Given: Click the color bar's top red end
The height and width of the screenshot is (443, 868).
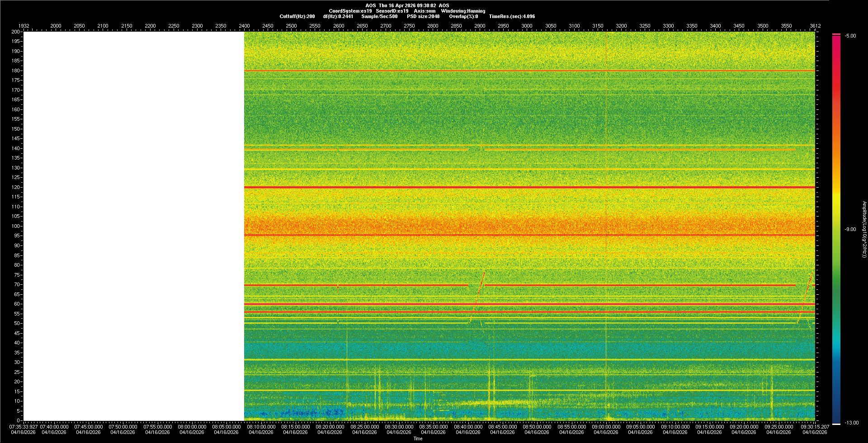Looking at the screenshot, I should click(x=836, y=37).
